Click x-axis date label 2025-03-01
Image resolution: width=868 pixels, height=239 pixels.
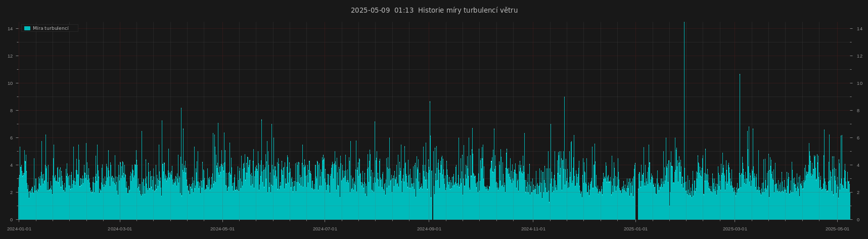pos(735,229)
